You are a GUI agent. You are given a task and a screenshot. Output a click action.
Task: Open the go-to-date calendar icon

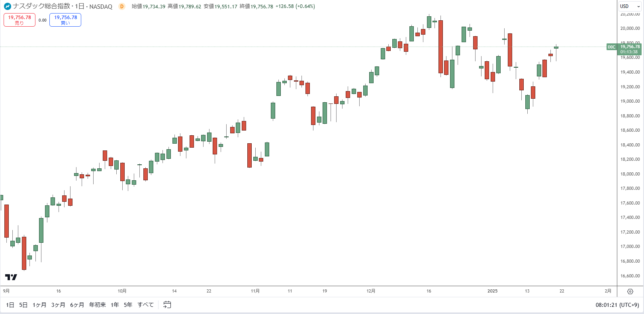pyautogui.click(x=167, y=305)
